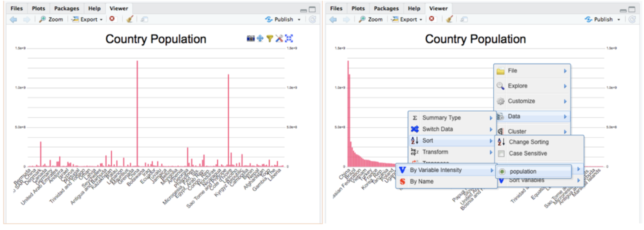
Task: Toggle the Case Sensitive checkbox
Action: 501,154
